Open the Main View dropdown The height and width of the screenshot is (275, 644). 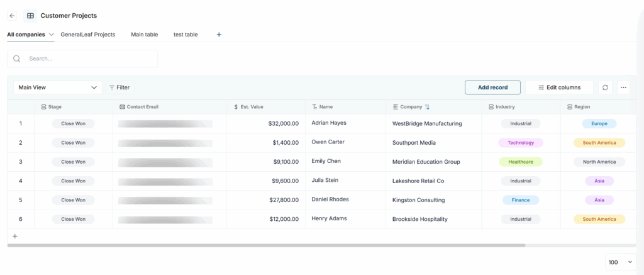click(x=57, y=87)
